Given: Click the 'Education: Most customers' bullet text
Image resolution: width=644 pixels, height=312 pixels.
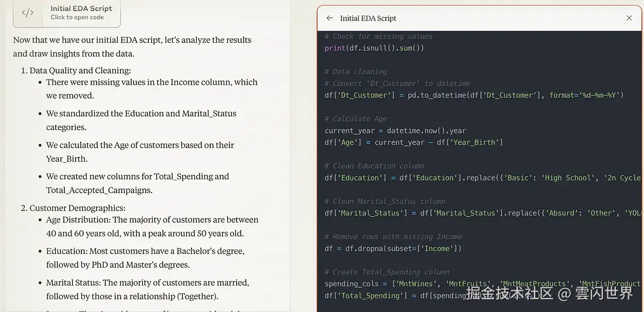Looking at the screenshot, I should tap(145, 258).
